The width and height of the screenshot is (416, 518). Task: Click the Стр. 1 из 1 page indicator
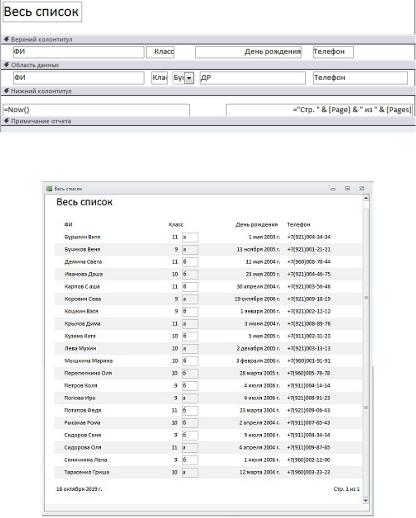tap(347, 489)
